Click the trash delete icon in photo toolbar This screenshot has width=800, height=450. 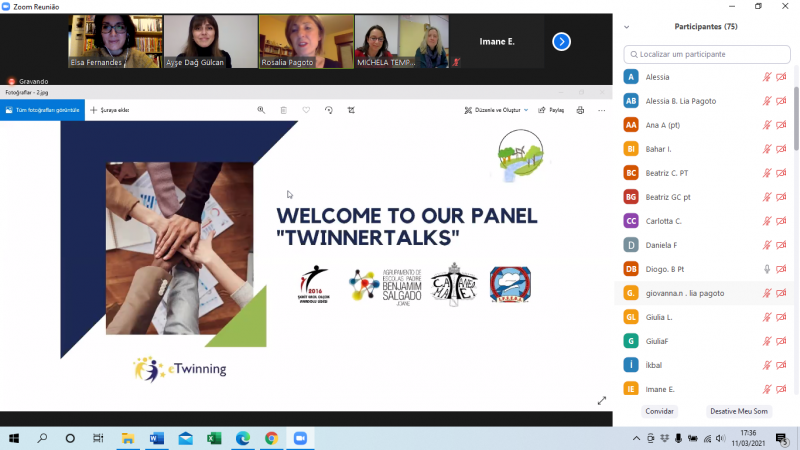(x=284, y=110)
